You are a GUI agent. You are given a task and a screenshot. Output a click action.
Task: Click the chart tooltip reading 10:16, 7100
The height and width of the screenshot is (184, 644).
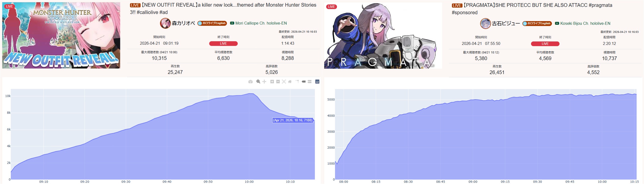click(x=293, y=120)
